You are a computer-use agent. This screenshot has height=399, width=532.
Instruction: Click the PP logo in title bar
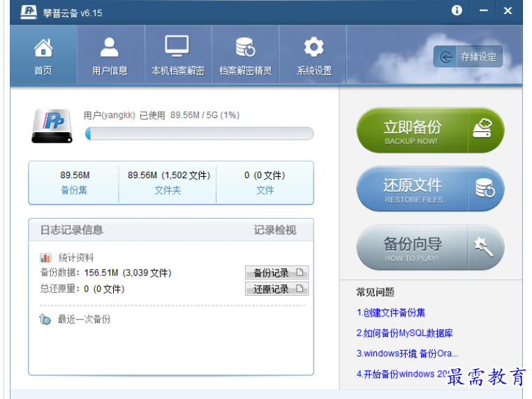point(29,12)
